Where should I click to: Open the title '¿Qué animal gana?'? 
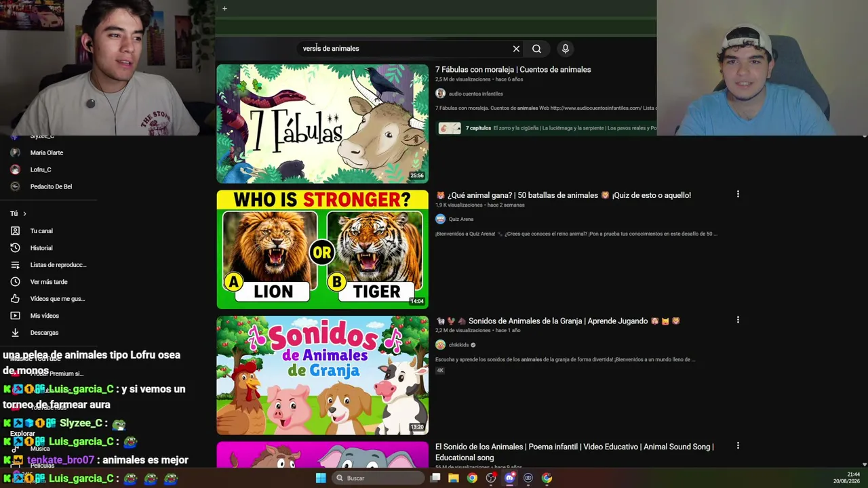[563, 195]
